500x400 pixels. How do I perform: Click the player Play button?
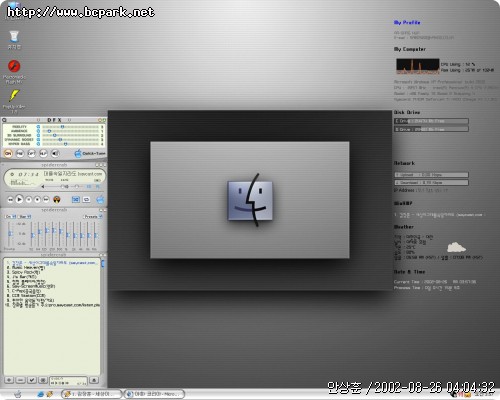click(x=20, y=200)
